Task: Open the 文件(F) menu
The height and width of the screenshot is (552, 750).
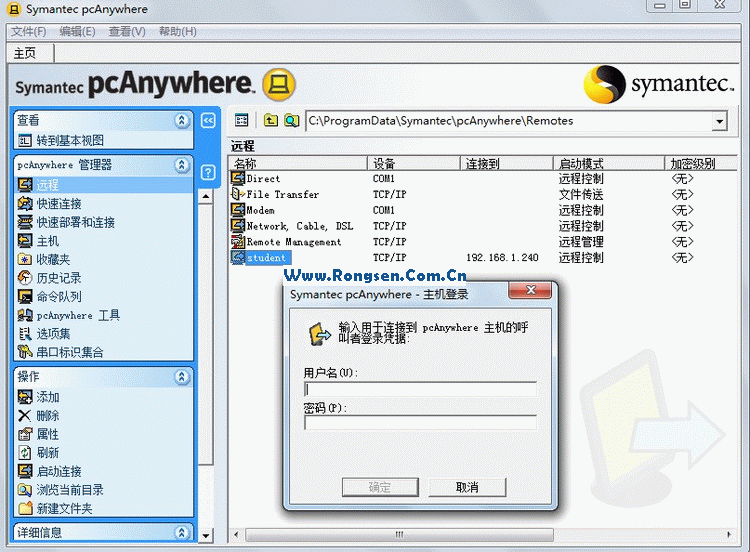Action: (28, 31)
